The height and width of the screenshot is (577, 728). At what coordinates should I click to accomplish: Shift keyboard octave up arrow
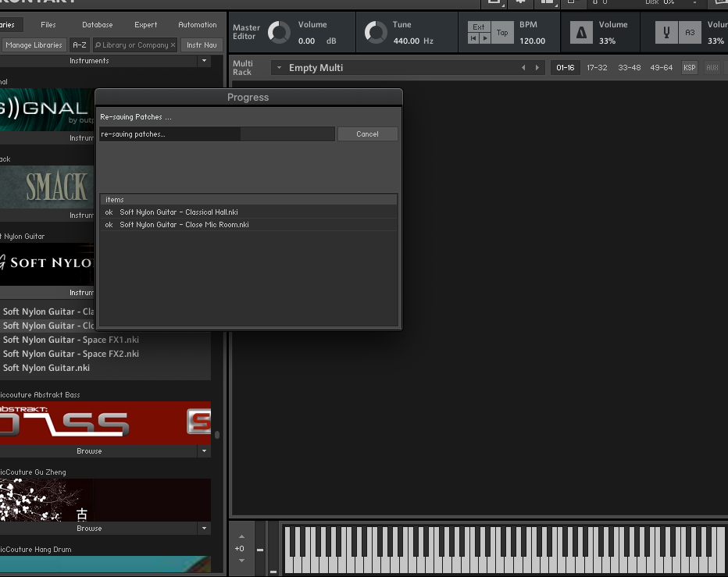click(x=241, y=536)
